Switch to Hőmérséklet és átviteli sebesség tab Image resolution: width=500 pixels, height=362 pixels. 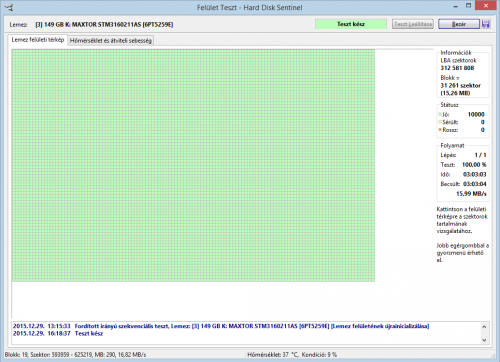pyautogui.click(x=111, y=41)
